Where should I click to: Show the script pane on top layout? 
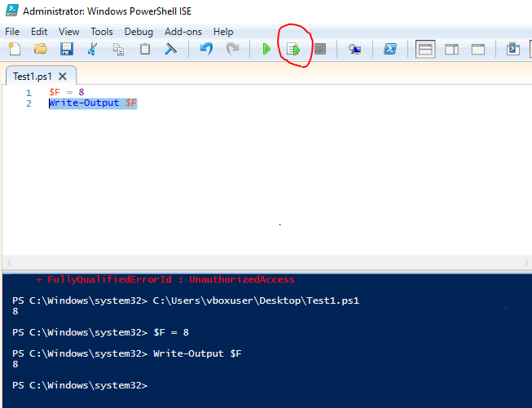(425, 50)
